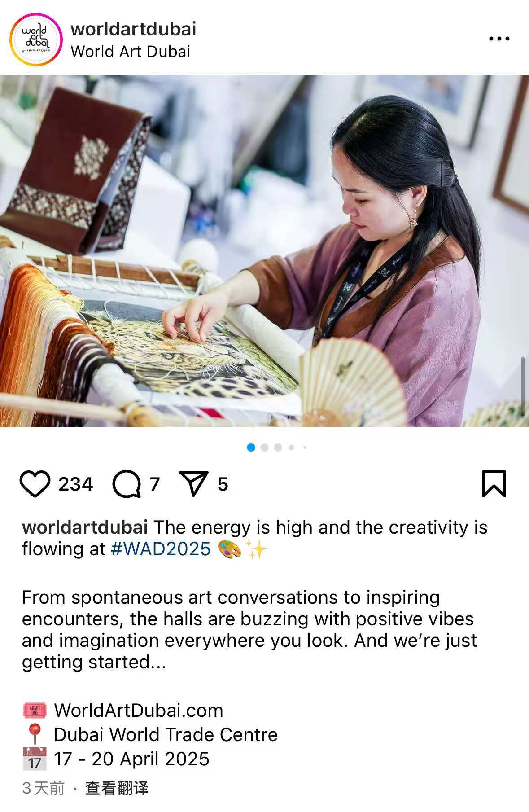Viewport: 529px width, 812px height.
Task: Jump to the third carousel dot
Action: click(278, 448)
